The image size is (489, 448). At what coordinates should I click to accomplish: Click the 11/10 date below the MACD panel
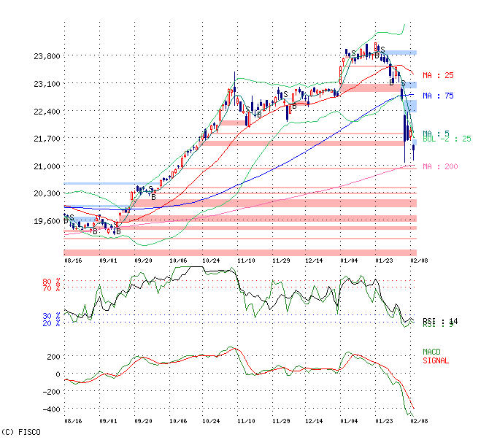coord(246,421)
